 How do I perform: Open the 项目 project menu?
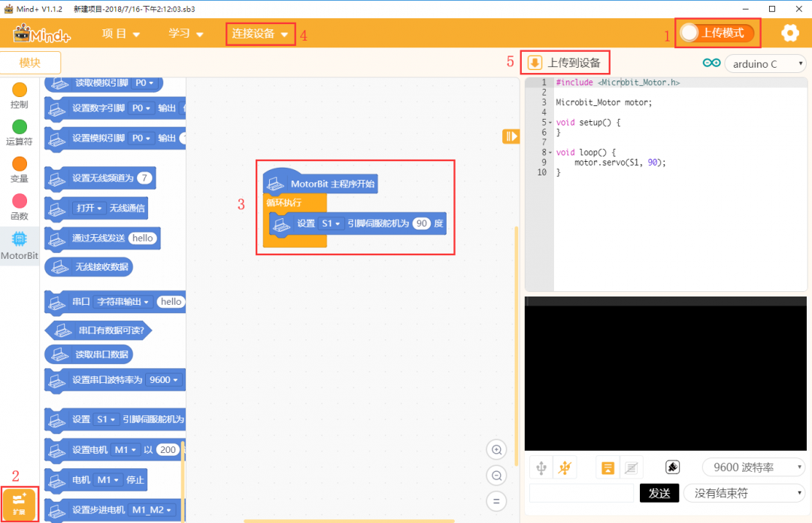coord(121,34)
